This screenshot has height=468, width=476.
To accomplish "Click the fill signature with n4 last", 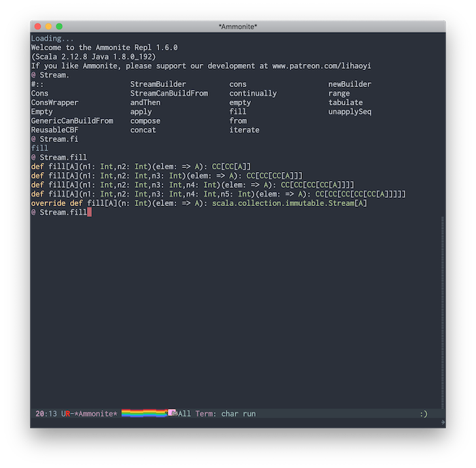I will (192, 184).
